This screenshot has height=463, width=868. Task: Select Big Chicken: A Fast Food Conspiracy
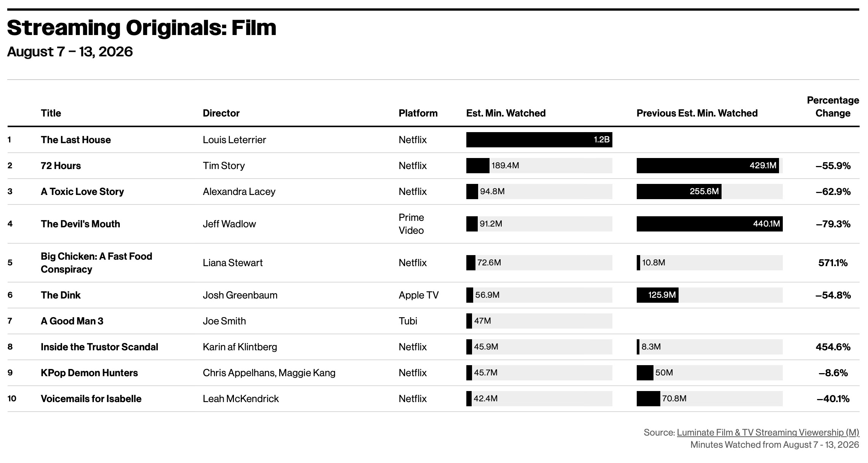pyautogui.click(x=96, y=263)
